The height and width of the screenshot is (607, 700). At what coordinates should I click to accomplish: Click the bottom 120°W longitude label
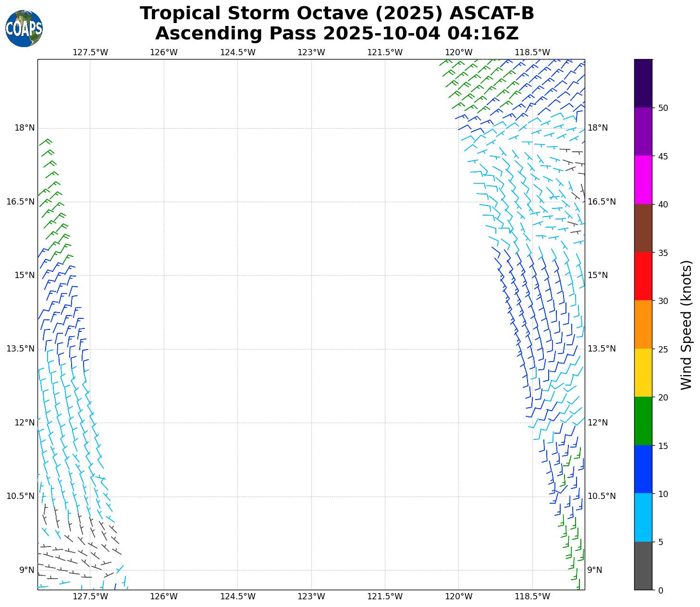pyautogui.click(x=458, y=596)
